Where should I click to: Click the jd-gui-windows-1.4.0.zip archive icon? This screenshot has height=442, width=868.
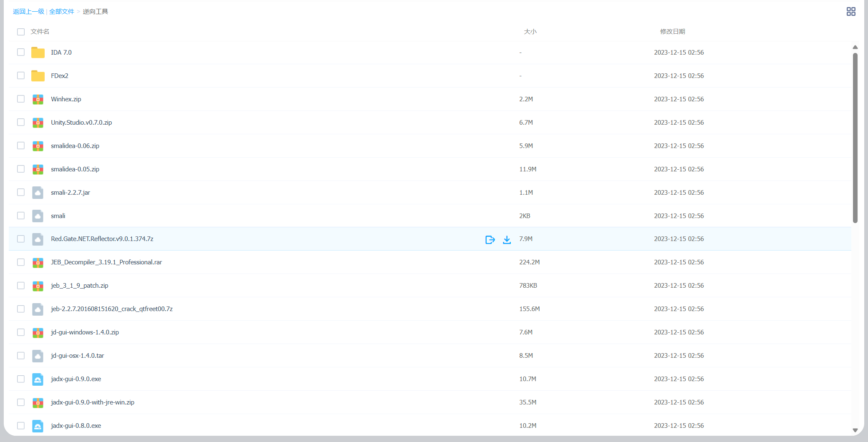pyautogui.click(x=38, y=333)
